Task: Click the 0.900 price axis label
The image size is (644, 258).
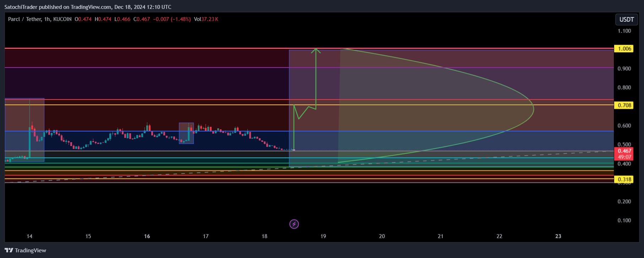Action: 624,69
